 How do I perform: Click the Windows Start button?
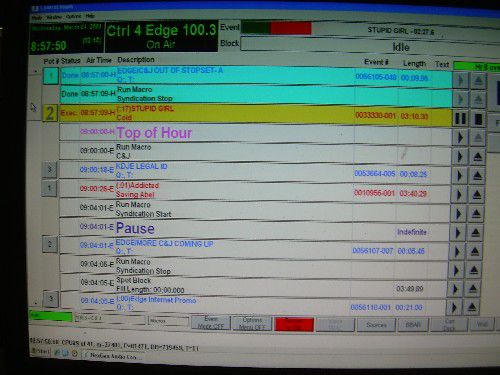[41, 351]
